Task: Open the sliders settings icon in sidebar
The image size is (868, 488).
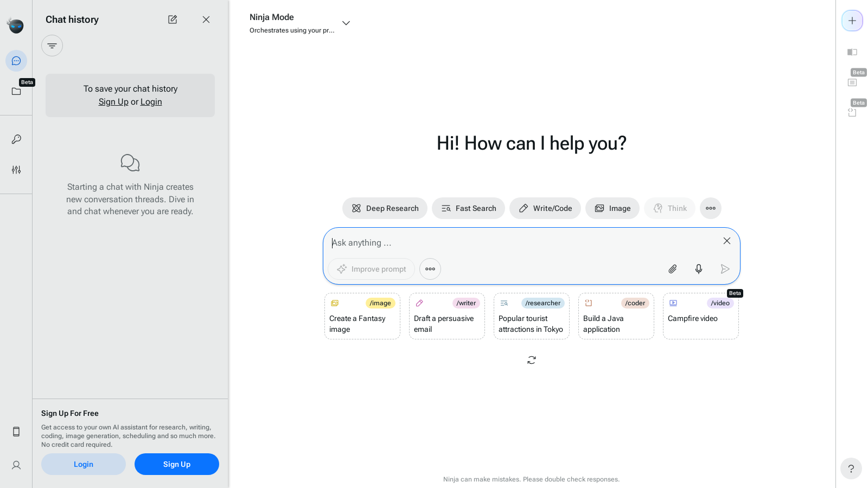Action: (x=16, y=170)
